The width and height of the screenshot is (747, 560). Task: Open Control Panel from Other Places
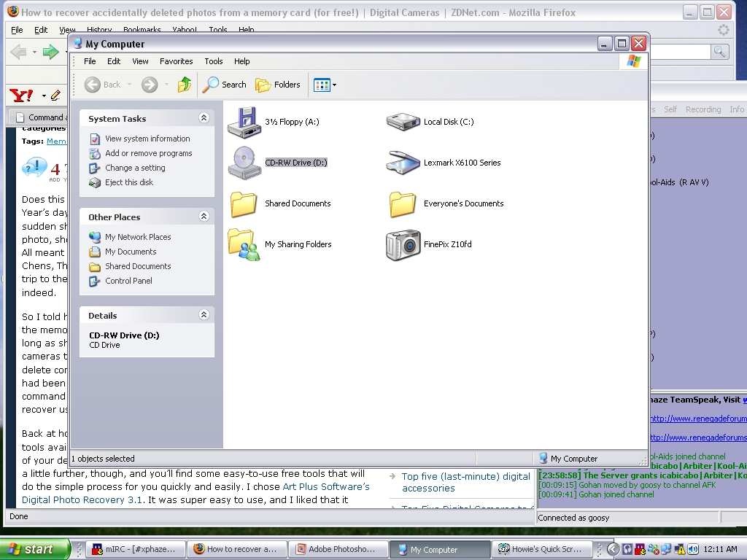pyautogui.click(x=128, y=281)
